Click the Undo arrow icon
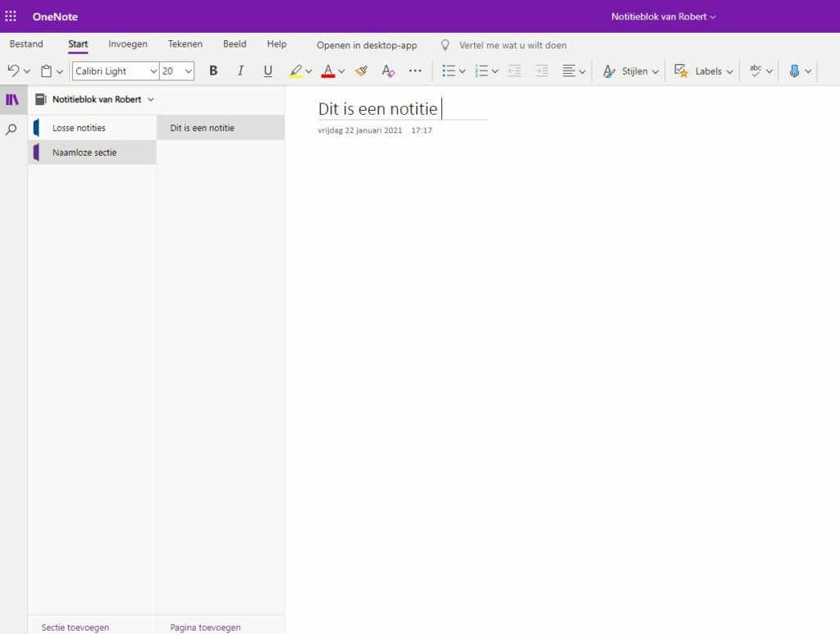The width and height of the screenshot is (840, 634). [13, 71]
